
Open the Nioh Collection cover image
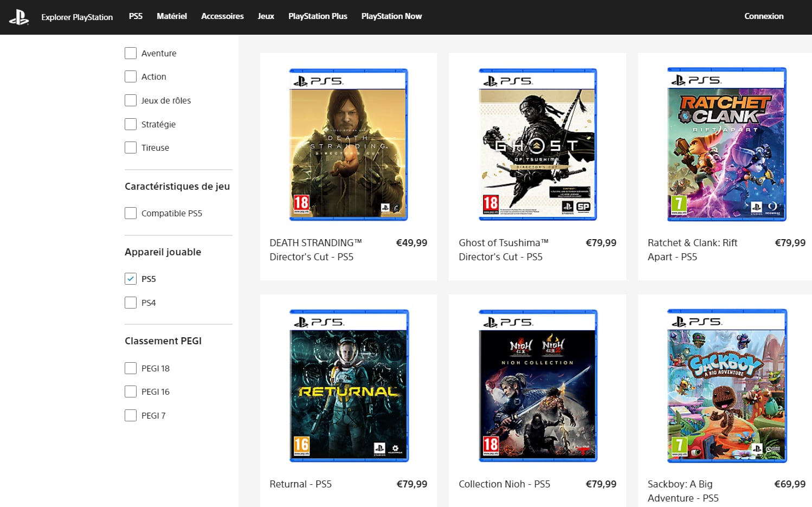pos(538,386)
